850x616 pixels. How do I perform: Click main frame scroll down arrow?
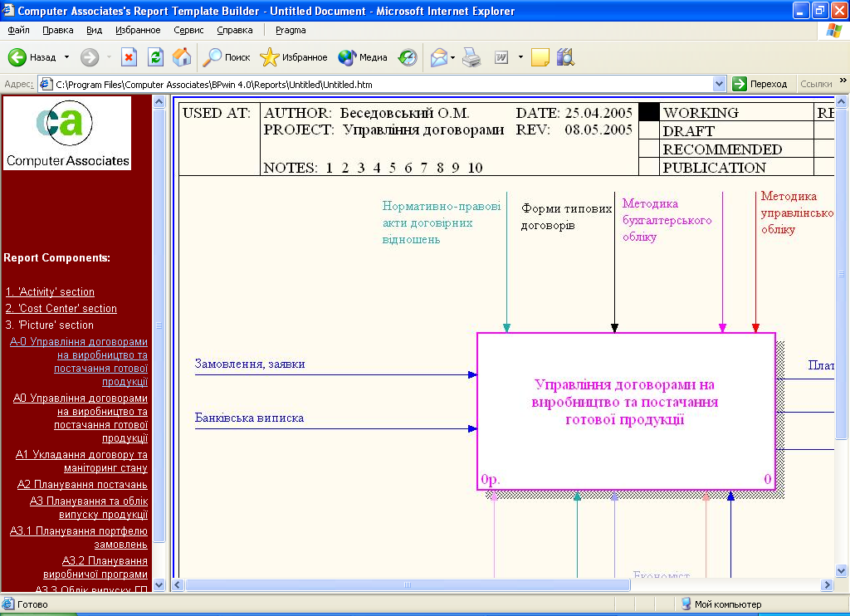pos(842,570)
